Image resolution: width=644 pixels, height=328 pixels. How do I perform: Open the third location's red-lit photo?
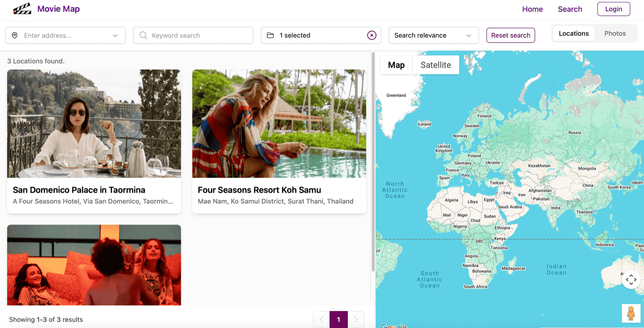[x=94, y=265]
